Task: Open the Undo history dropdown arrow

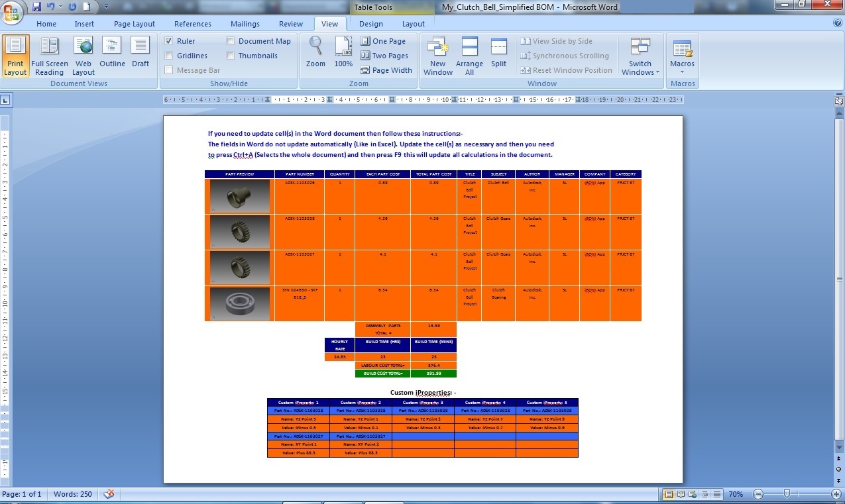Action: [60, 7]
